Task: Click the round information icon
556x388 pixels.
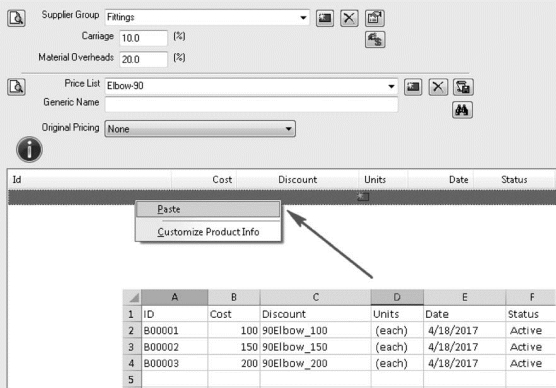Action: pyautogui.click(x=29, y=150)
